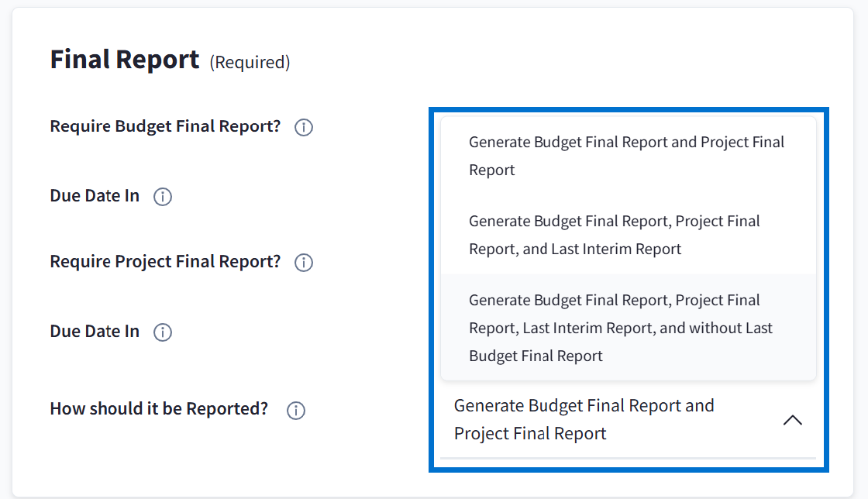Screen dimensions: 868x499
Task: Click info icon beside Require Project Final Report
Action: tap(304, 263)
